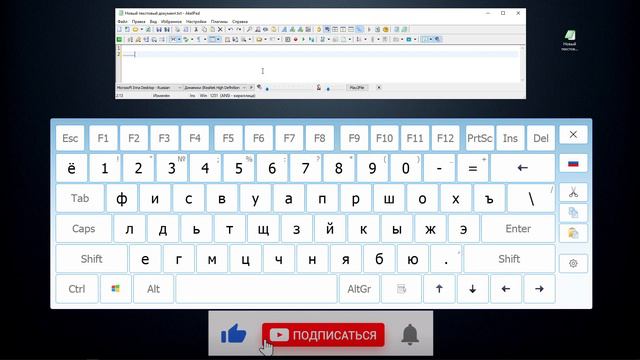Image resolution: width=640 pixels, height=360 pixels.
Task: Toggle the AltGr key
Action: [x=359, y=289]
